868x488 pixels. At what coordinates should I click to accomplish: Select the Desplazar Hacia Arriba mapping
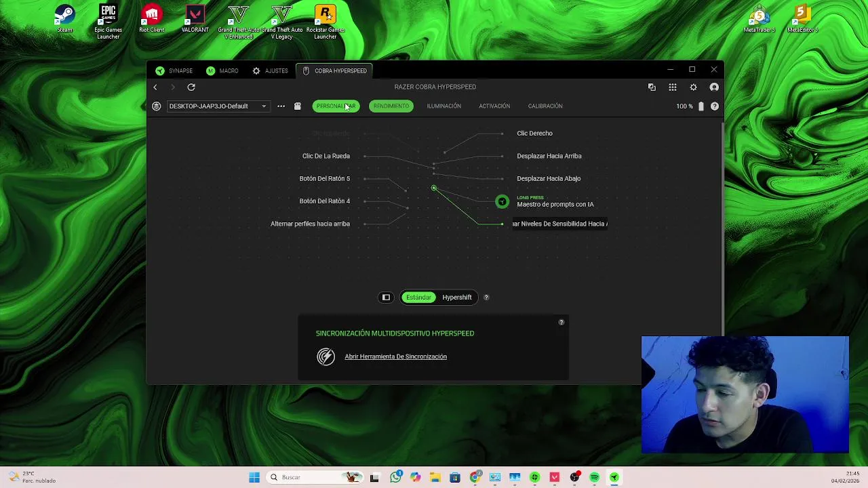click(x=549, y=156)
